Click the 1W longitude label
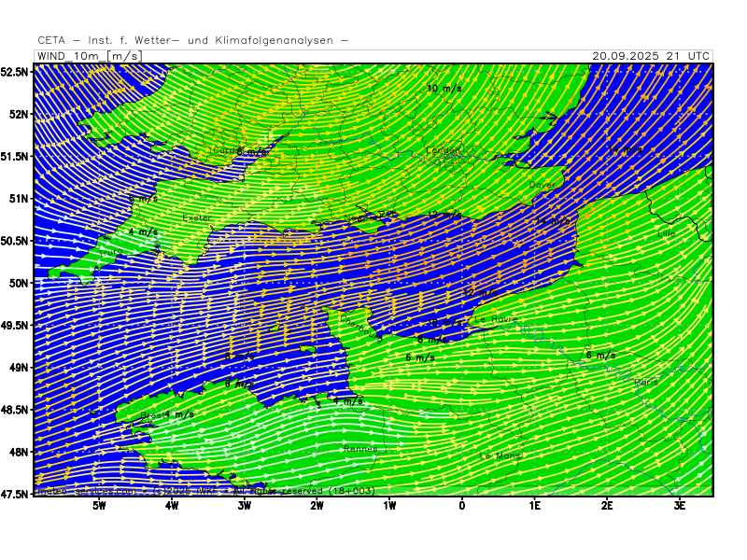This screenshot has width=747, height=560. coord(389,506)
